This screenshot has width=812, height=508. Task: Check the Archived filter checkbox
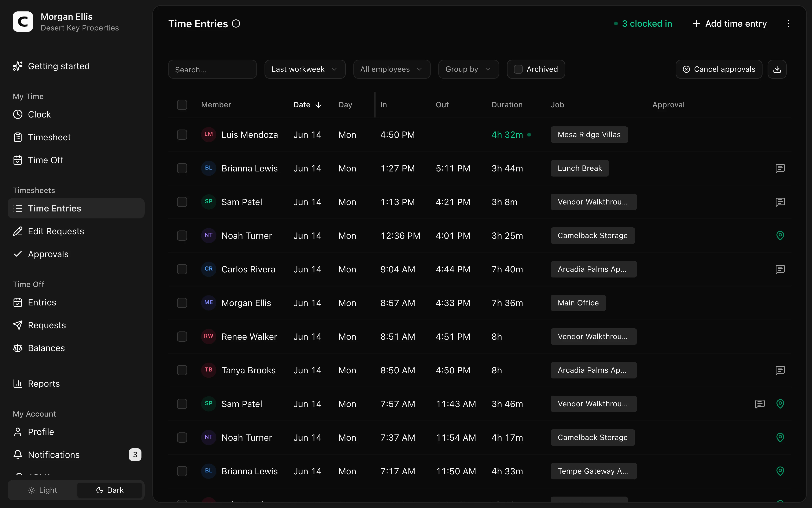coord(518,69)
